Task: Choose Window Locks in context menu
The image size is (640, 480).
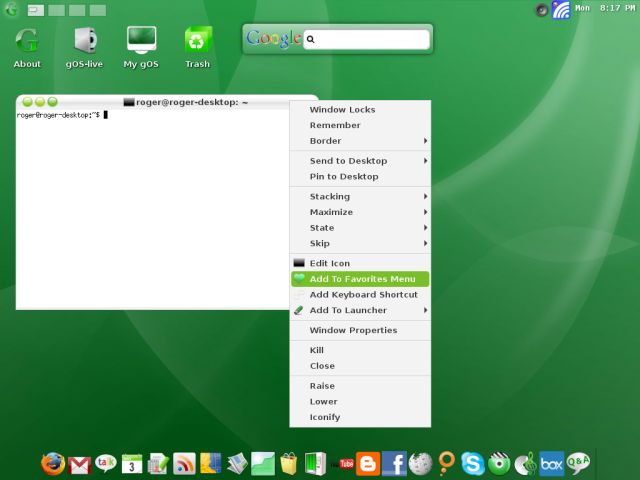Action: (x=360, y=109)
